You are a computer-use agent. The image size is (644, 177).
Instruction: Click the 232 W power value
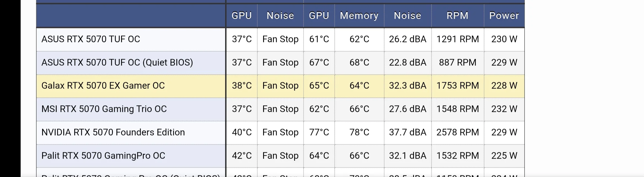pos(504,109)
